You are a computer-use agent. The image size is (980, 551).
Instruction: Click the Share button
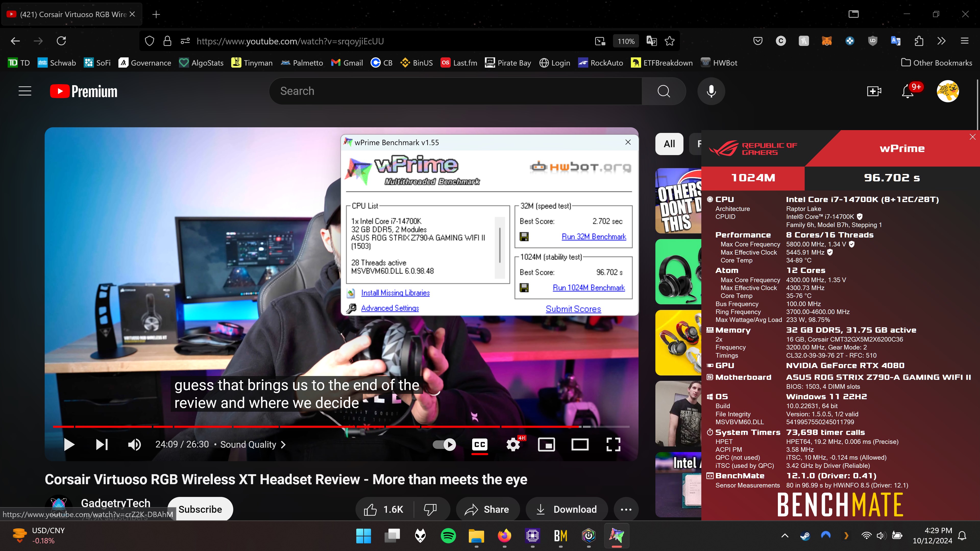point(487,509)
